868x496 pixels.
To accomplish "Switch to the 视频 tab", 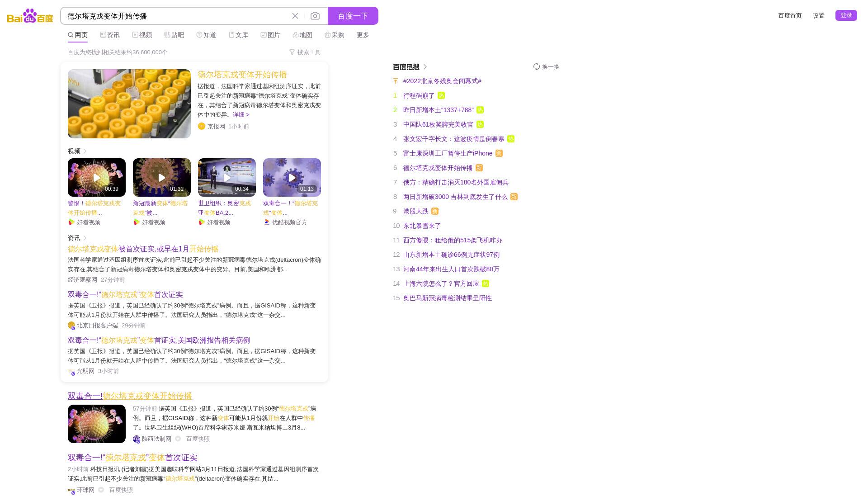I will [x=142, y=35].
